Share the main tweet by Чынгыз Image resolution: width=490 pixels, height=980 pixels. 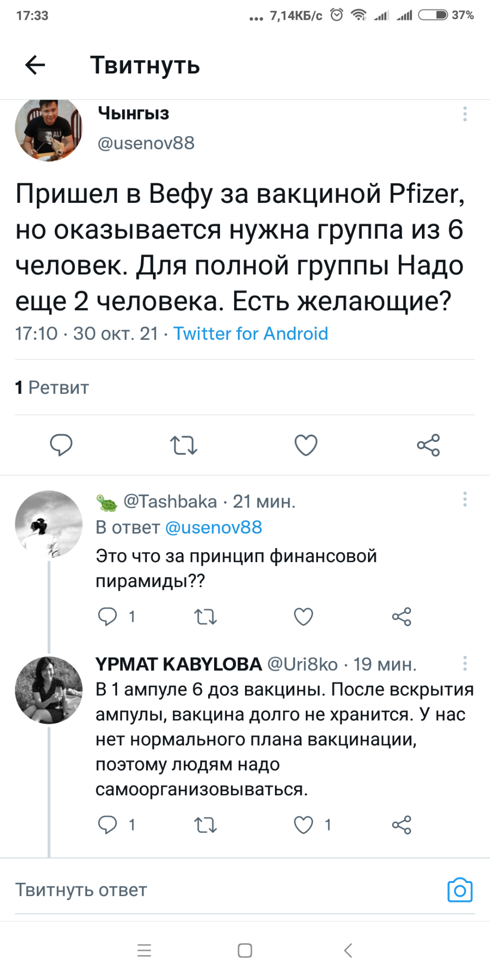point(428,445)
